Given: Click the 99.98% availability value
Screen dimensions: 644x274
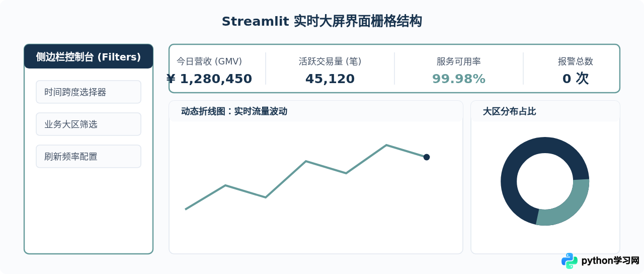Looking at the screenshot, I should click(459, 79).
